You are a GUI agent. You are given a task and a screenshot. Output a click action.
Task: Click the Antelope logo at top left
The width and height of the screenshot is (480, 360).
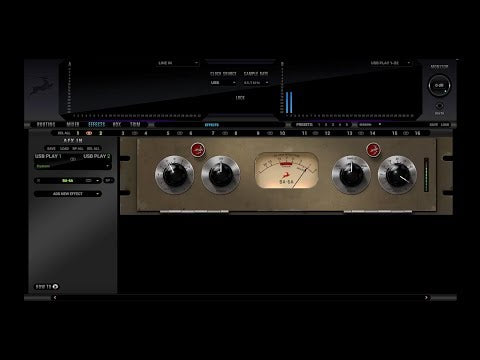click(42, 86)
